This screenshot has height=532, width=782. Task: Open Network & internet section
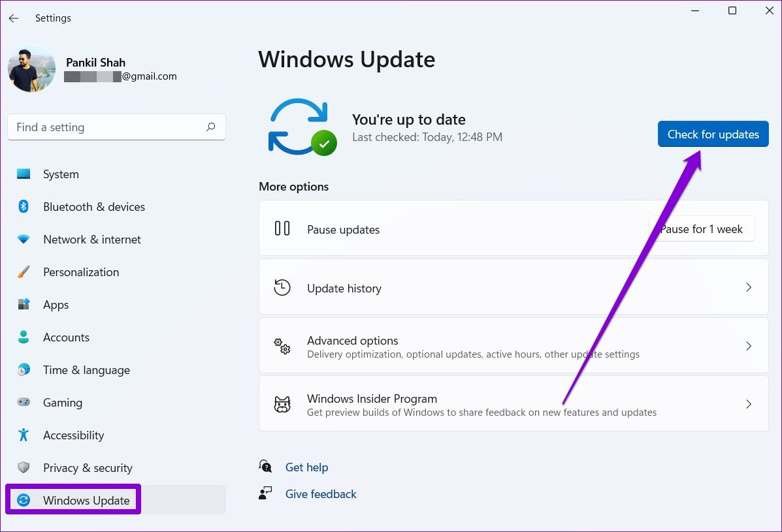pos(92,240)
